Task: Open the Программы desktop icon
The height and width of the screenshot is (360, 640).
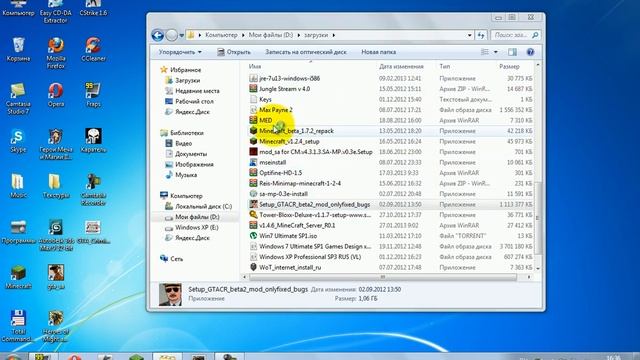Action: click(18, 231)
